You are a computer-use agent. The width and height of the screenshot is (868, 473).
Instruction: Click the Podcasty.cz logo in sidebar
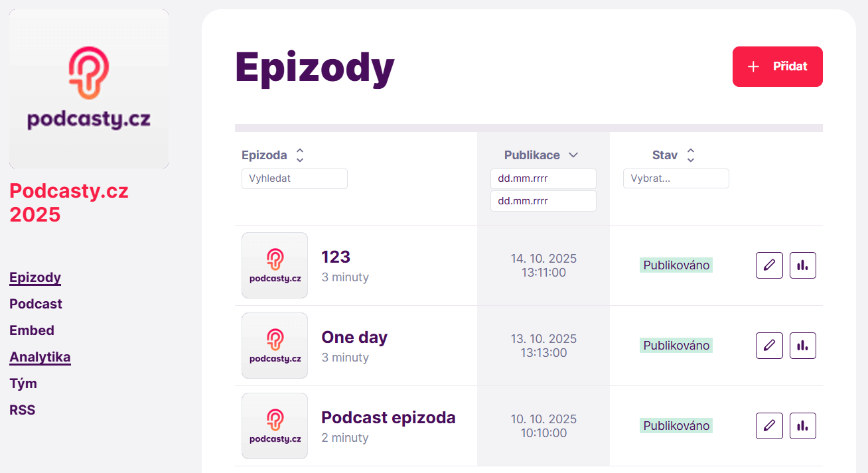pyautogui.click(x=89, y=89)
